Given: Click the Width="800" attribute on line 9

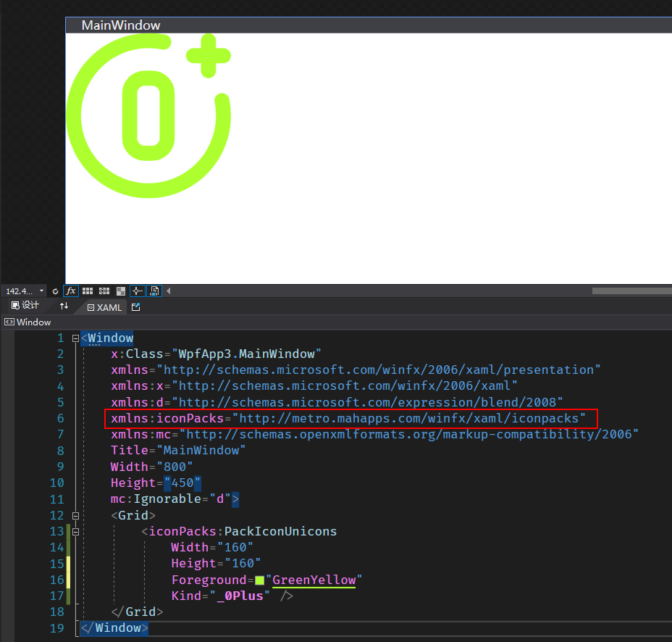Looking at the screenshot, I should point(152,467).
